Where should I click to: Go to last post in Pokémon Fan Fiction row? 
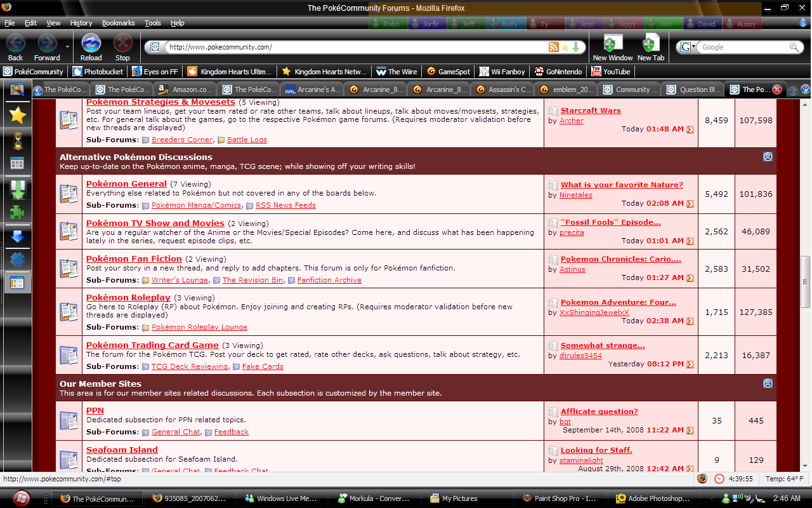(x=690, y=278)
